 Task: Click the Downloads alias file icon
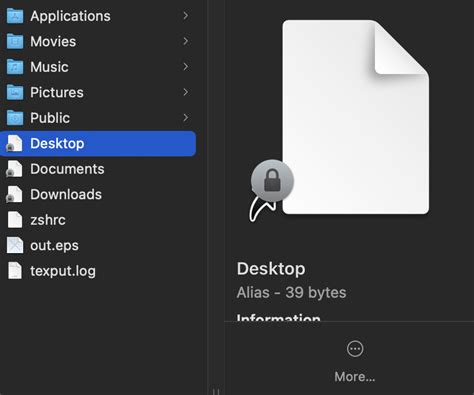[x=14, y=194]
